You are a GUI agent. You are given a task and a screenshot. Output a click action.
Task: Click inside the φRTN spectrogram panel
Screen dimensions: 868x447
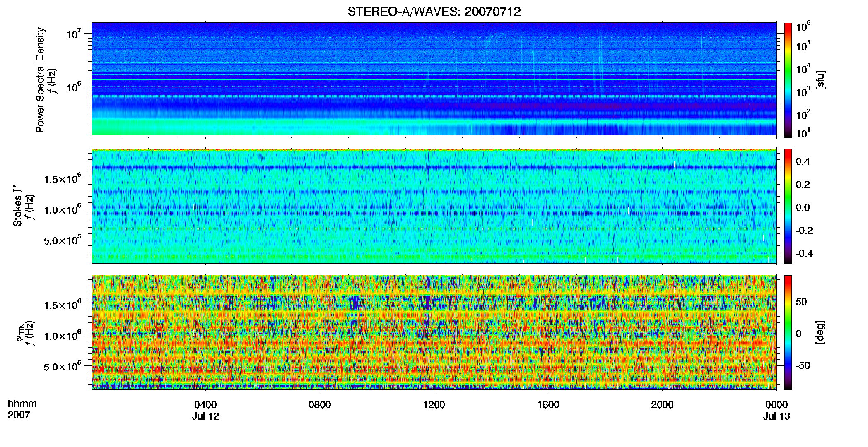click(x=434, y=332)
